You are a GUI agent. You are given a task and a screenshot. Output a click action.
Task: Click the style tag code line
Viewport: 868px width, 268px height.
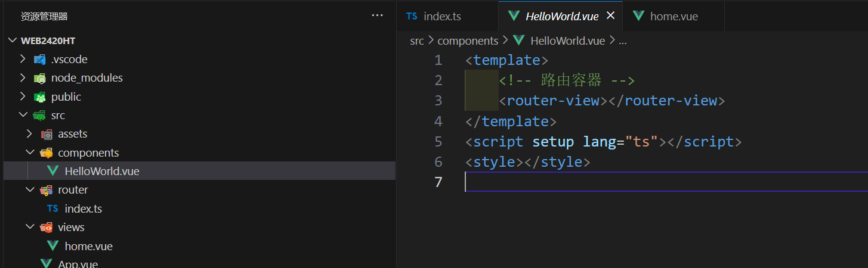point(528,162)
